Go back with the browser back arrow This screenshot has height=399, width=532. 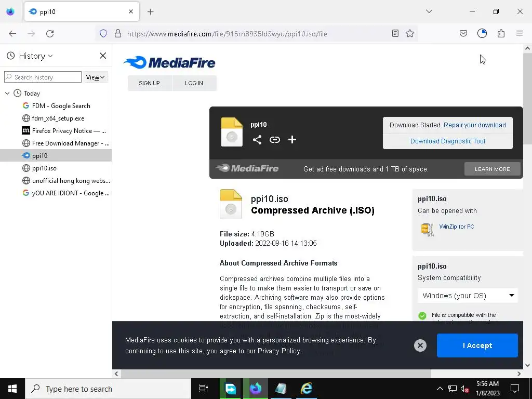tap(12, 34)
